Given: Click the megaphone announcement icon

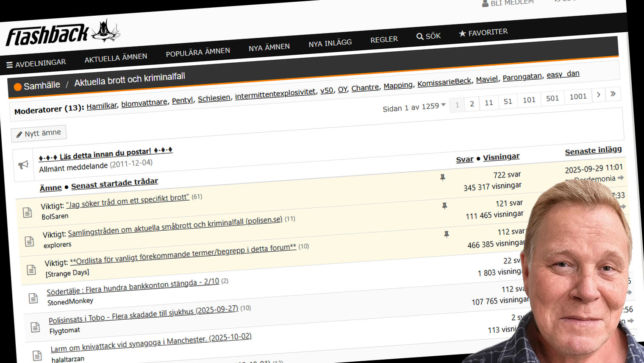Looking at the screenshot, I should [23, 165].
